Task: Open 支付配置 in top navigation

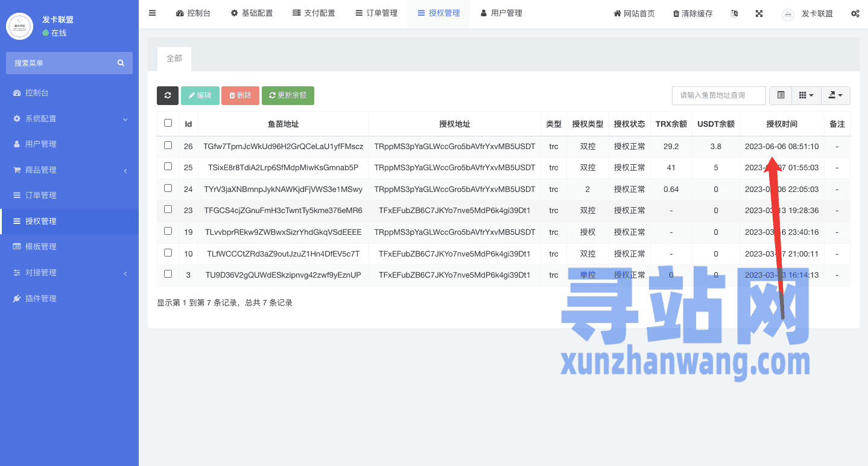Action: (314, 13)
